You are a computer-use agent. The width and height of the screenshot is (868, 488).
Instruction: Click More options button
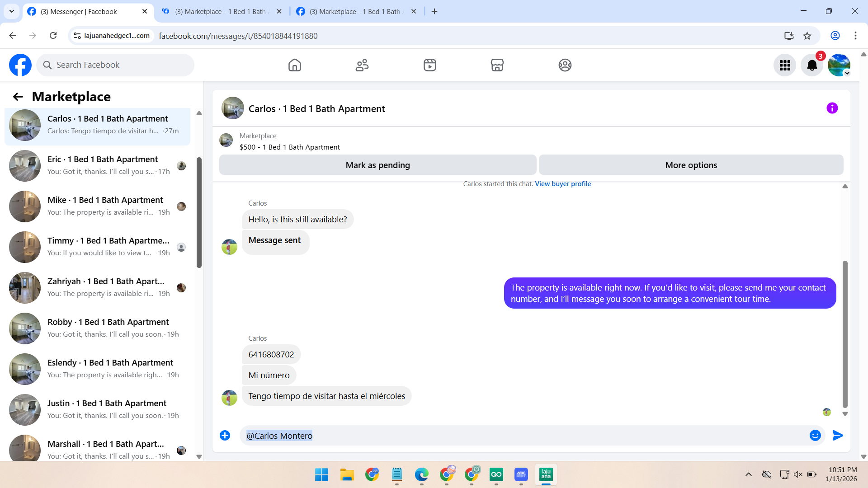coord(691,165)
